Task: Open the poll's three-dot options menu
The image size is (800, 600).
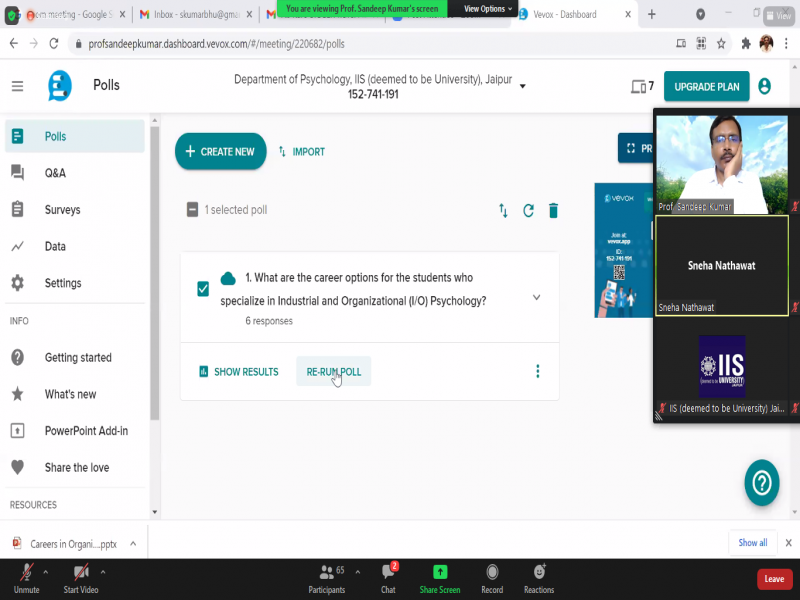Action: point(537,372)
